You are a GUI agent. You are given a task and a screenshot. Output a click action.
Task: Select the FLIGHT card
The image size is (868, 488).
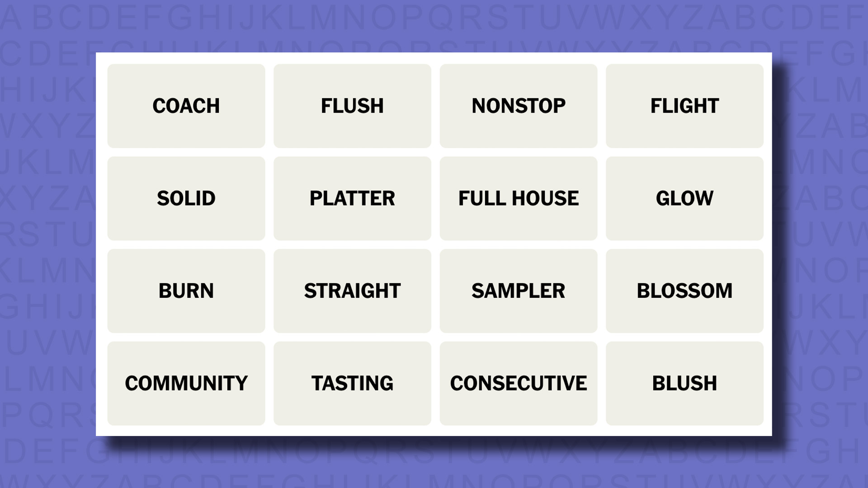tap(684, 105)
